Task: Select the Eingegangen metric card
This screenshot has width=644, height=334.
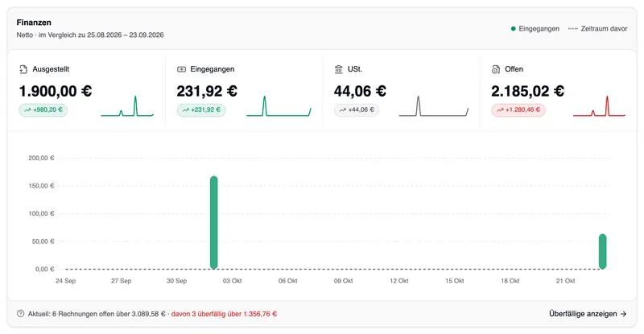Action: tap(244, 90)
